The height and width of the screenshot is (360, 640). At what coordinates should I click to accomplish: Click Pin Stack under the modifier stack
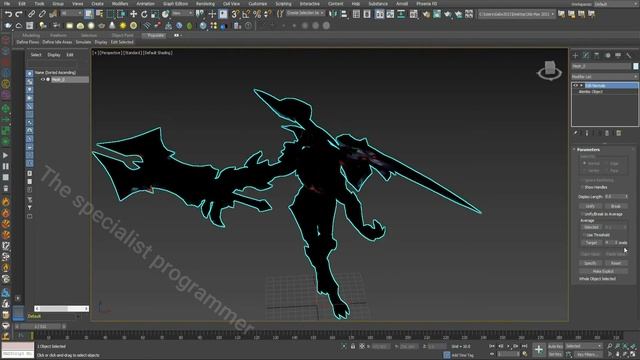[x=576, y=133]
